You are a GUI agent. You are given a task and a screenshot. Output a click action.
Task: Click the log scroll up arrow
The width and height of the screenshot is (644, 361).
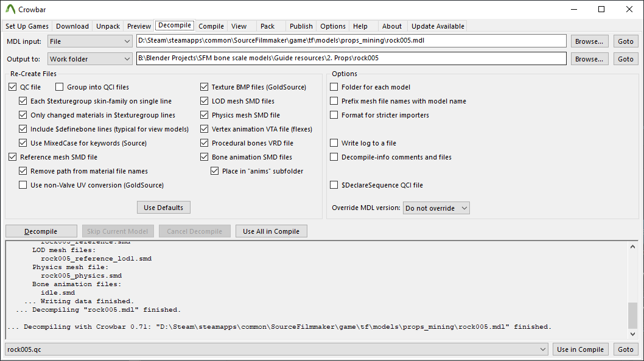click(632, 247)
